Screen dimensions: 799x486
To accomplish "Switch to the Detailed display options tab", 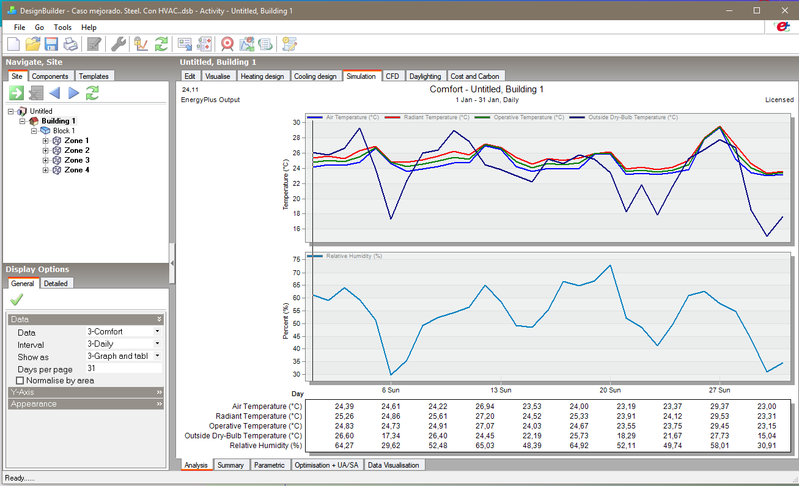I will pos(56,283).
